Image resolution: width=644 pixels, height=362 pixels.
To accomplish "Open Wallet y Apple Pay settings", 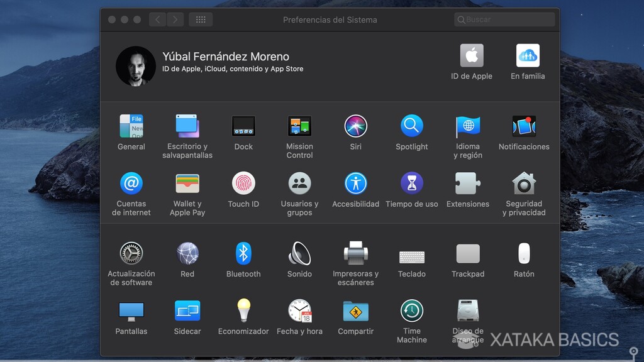I will coord(187,184).
